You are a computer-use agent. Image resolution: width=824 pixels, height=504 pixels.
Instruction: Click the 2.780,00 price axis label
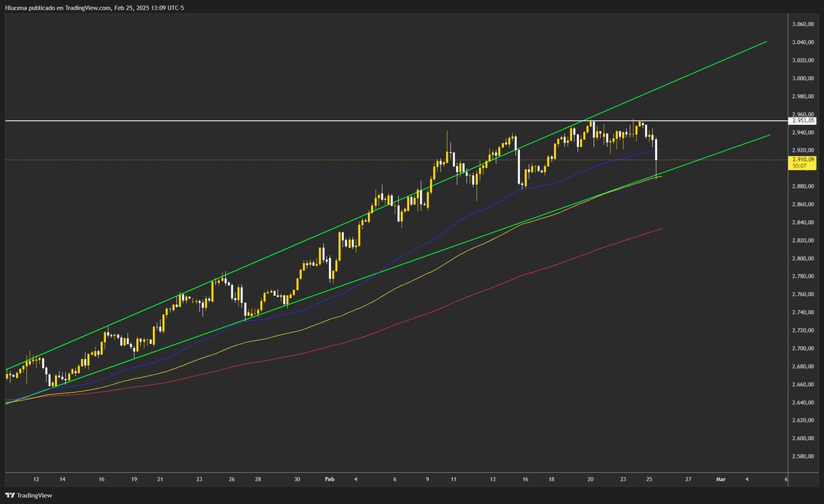802,276
